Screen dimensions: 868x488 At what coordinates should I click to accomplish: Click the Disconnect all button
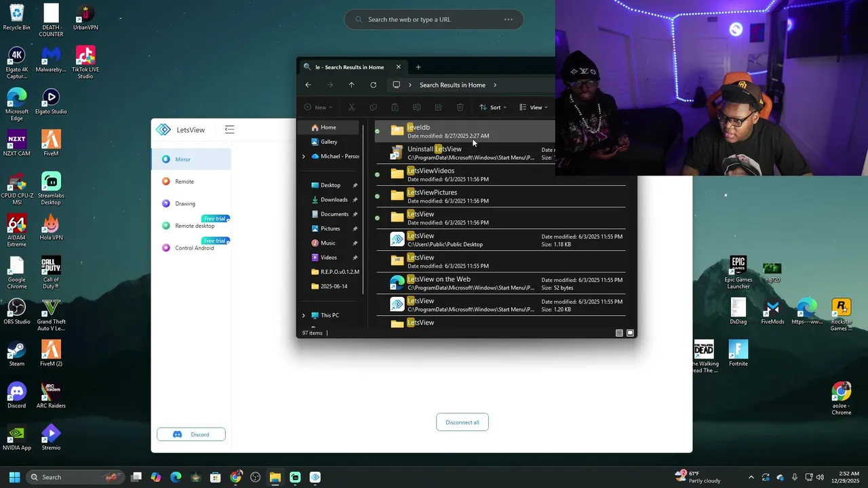(462, 422)
